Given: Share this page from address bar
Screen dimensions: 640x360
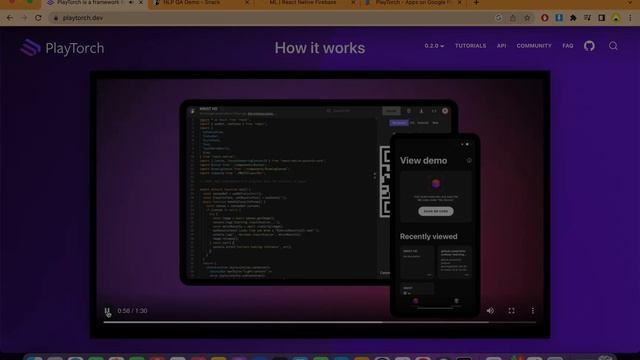Looking at the screenshot, I should (513, 18).
